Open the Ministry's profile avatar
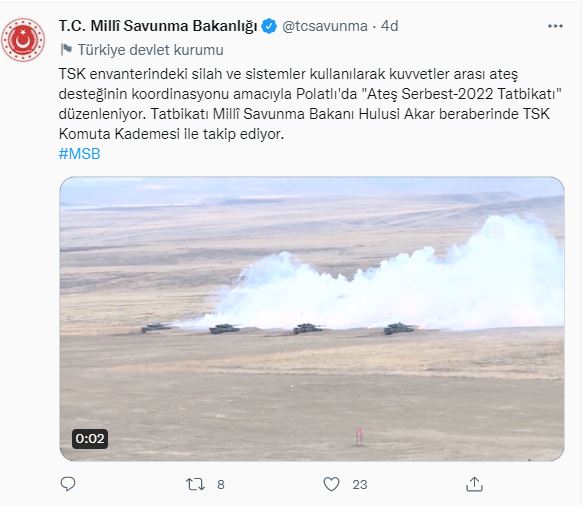586x505 pixels. point(23,40)
